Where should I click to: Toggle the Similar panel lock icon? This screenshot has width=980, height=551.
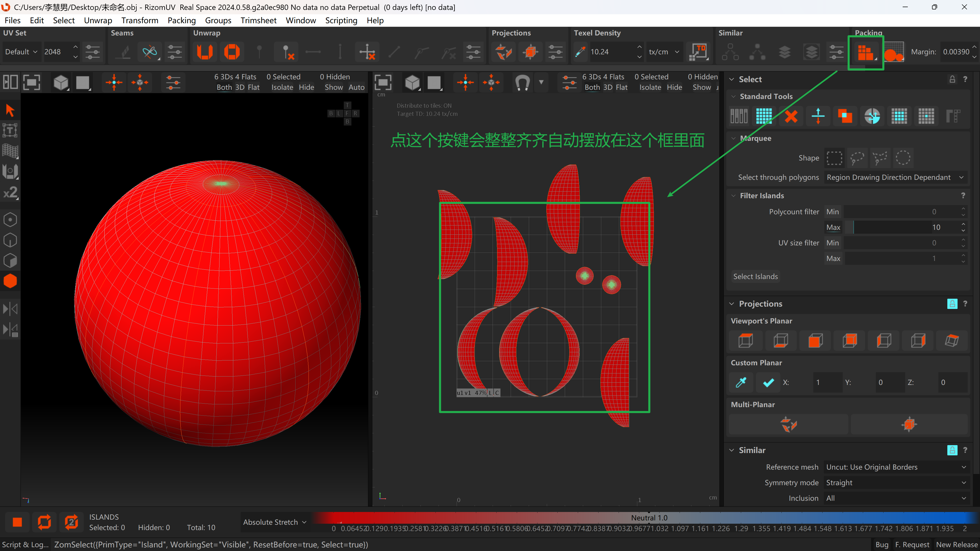[x=952, y=450]
